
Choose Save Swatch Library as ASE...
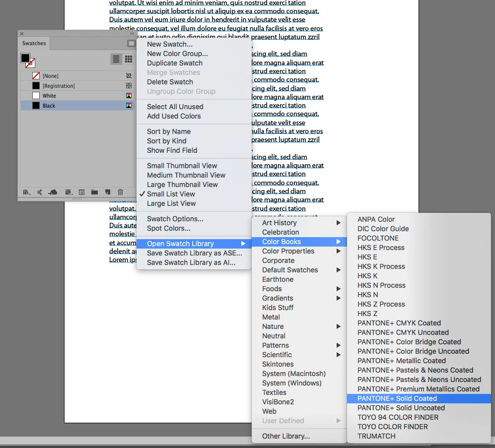pos(194,253)
